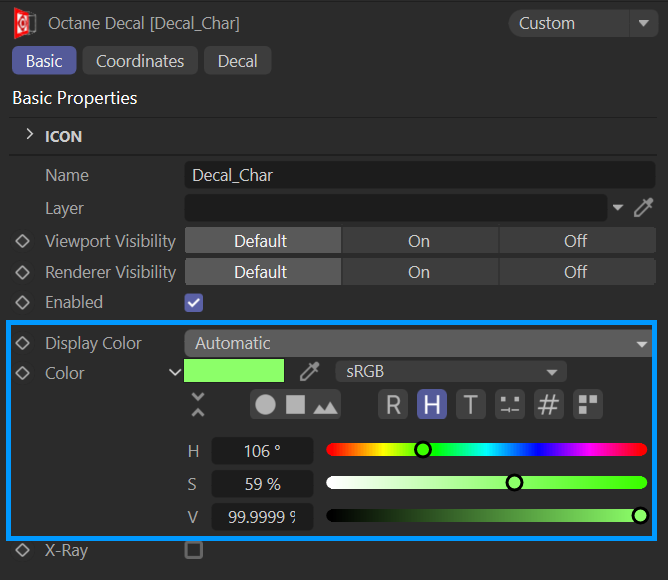Screen dimensions: 668x580
Task: Switch to the Coordinates tab
Action: pos(140,61)
